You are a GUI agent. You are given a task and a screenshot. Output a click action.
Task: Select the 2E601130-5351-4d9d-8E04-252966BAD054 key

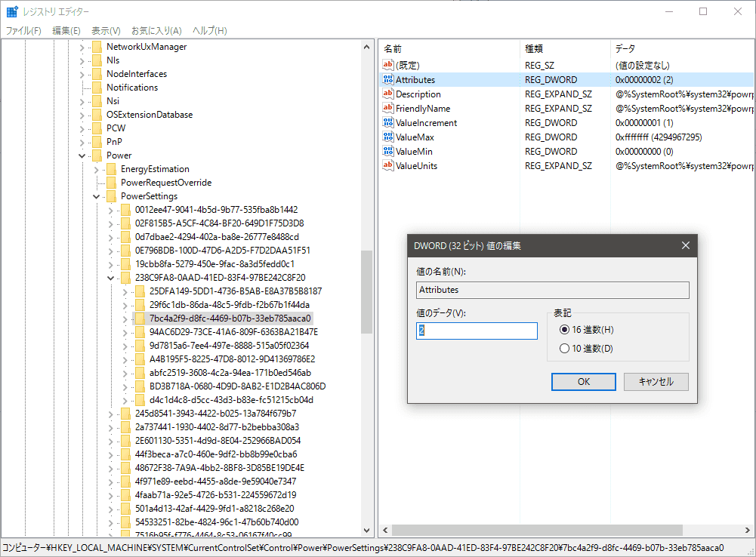pyautogui.click(x=218, y=441)
